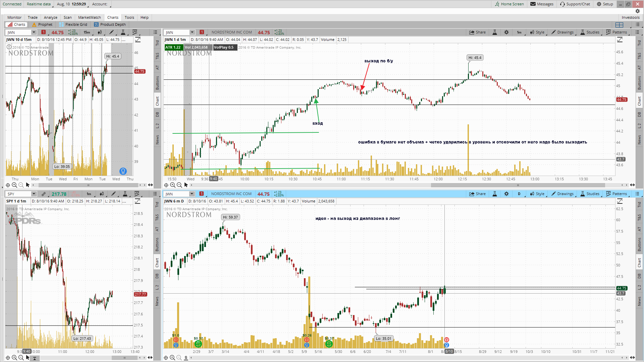Image resolution: width=644 pixels, height=362 pixels.
Task: Open the D timeframe selector in the bottom-right chart
Action: [x=520, y=194]
